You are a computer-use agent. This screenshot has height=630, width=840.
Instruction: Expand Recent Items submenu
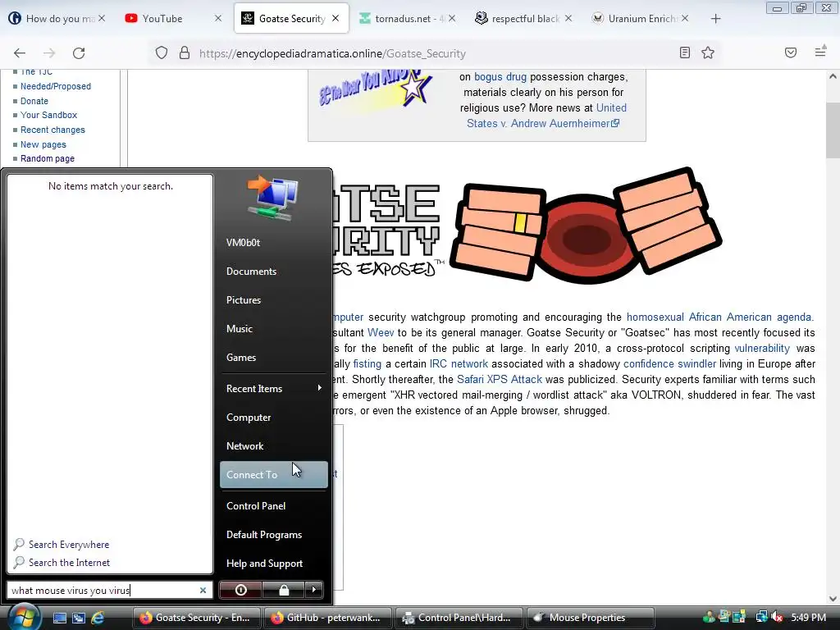[x=274, y=388]
